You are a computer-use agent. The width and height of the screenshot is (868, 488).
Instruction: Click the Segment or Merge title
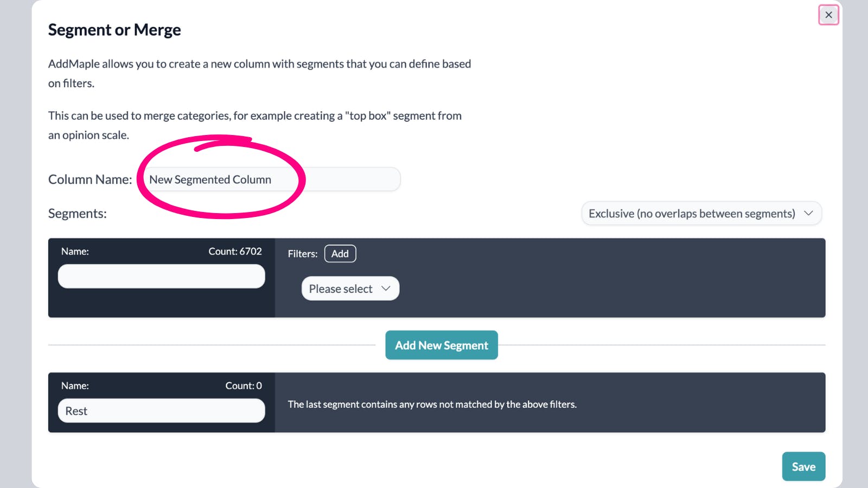(114, 30)
